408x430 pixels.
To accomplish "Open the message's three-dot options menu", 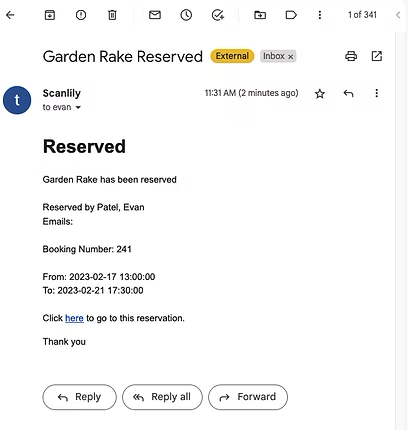I will [x=377, y=93].
